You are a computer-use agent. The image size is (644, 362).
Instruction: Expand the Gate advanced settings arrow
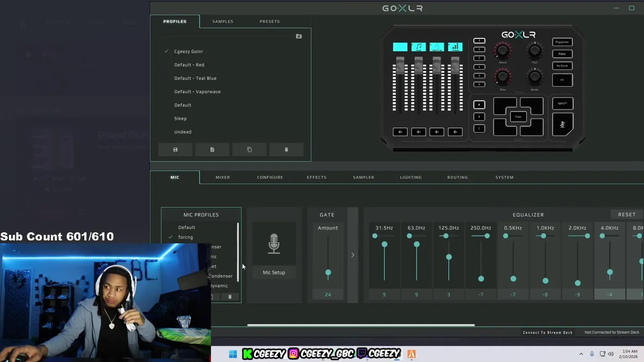pyautogui.click(x=353, y=255)
